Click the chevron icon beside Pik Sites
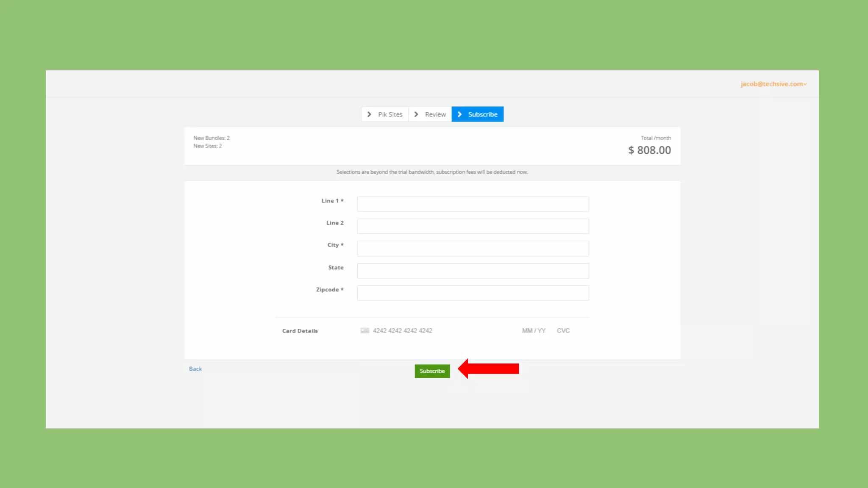Image resolution: width=868 pixels, height=488 pixels. tap(369, 114)
